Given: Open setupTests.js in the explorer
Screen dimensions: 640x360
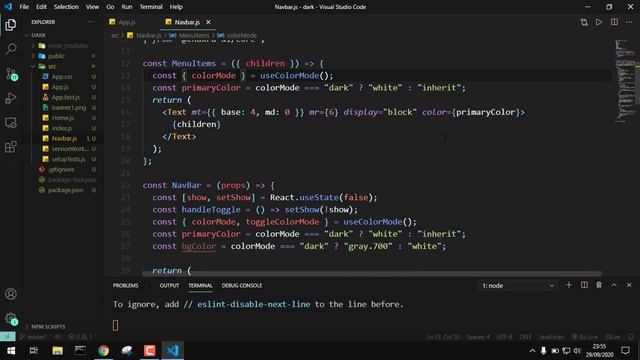Looking at the screenshot, I should point(68,159).
